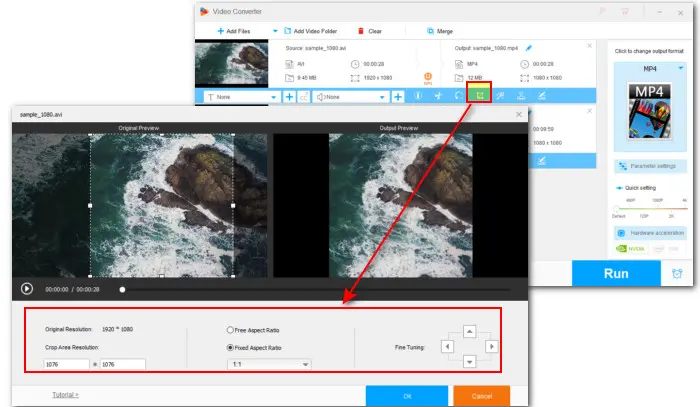
Task: Open the MP4 output format dropdown
Action: pyautogui.click(x=649, y=69)
